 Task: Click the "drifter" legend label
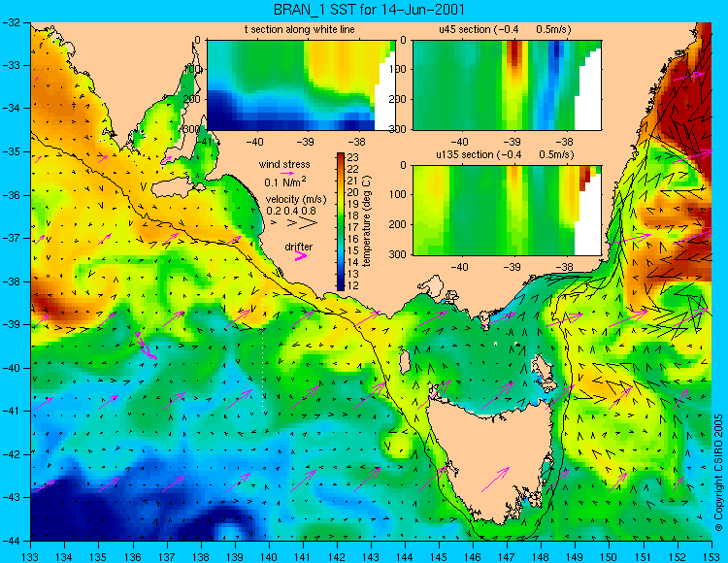299,247
